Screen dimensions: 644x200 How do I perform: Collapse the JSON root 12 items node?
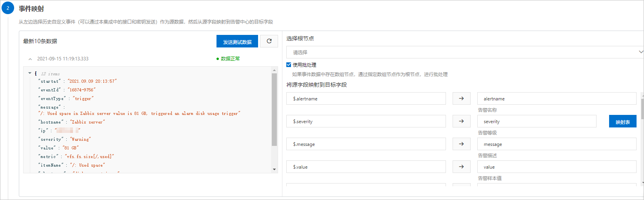tap(30, 73)
